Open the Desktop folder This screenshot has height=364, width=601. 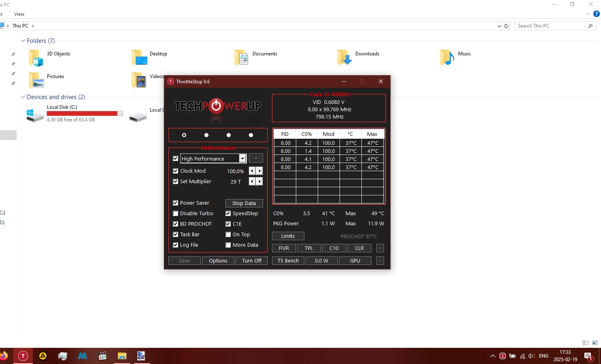point(149,58)
